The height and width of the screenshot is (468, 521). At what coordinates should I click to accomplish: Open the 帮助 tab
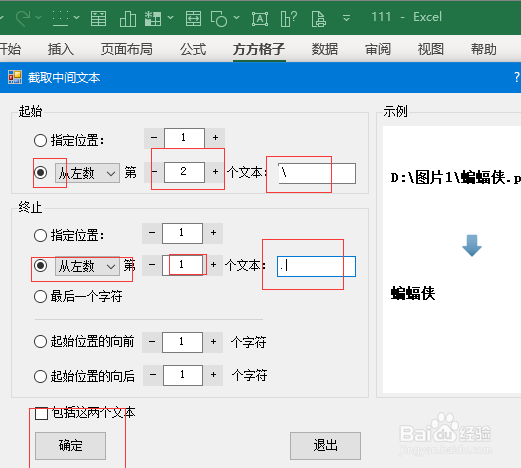tap(484, 49)
